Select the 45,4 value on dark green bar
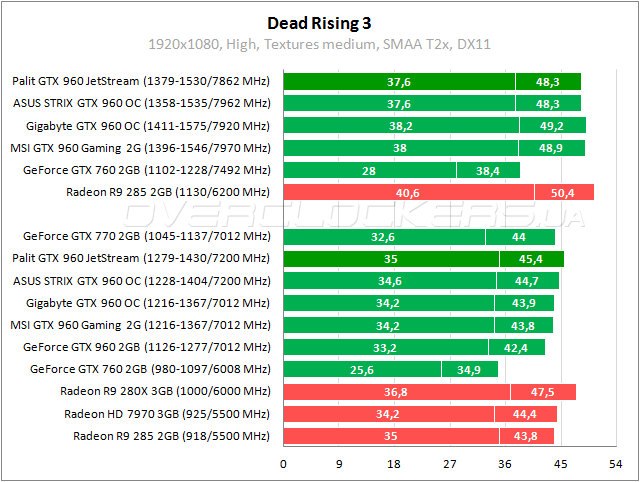640x482 pixels. coord(531,259)
